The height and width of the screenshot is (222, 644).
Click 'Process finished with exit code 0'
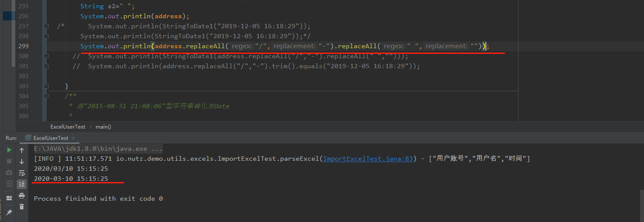click(98, 199)
